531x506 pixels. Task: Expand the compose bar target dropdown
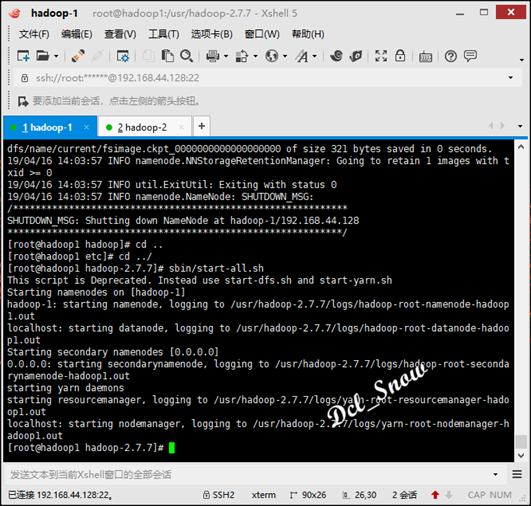pyautogui.click(x=495, y=475)
